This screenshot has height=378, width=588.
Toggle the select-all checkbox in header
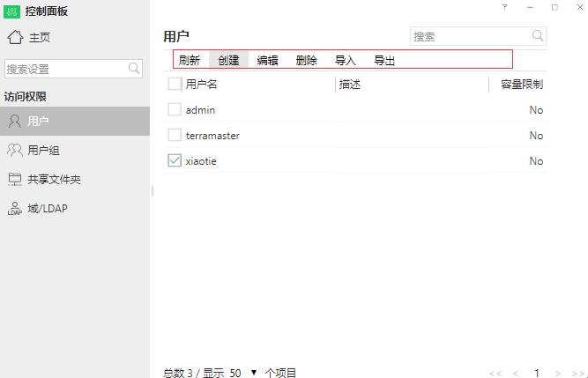(175, 85)
